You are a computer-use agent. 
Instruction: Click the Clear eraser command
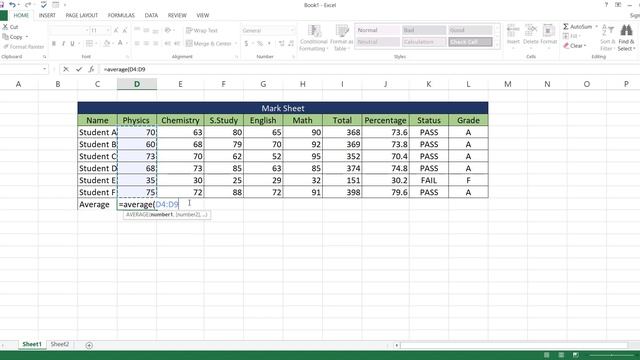pyautogui.click(x=575, y=46)
